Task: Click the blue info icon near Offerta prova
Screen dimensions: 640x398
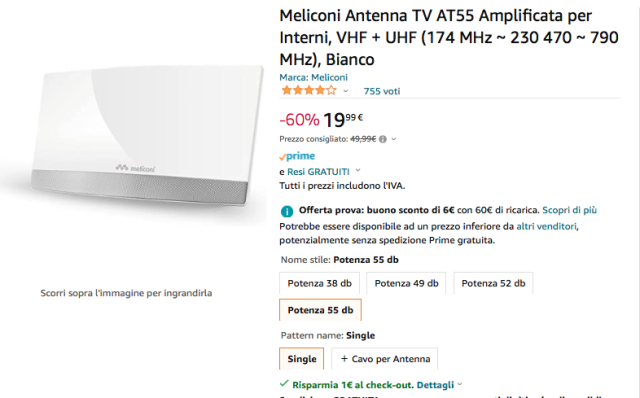Action: click(287, 211)
